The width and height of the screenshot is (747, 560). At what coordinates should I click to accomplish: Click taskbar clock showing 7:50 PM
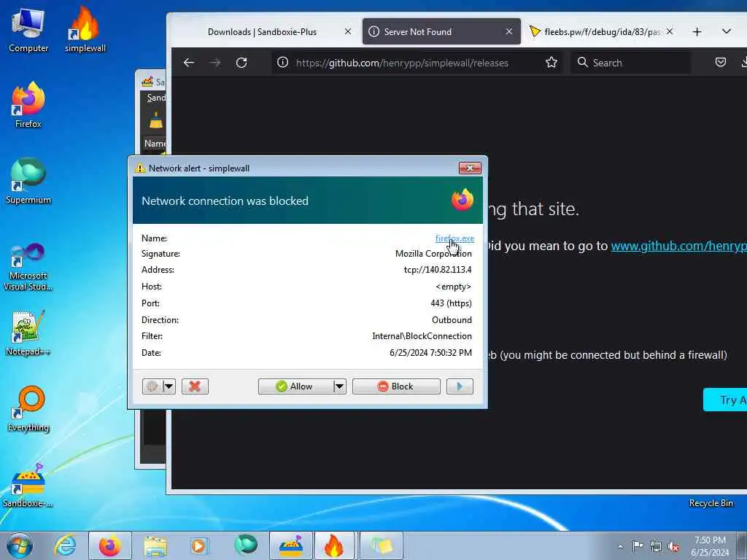point(710,546)
